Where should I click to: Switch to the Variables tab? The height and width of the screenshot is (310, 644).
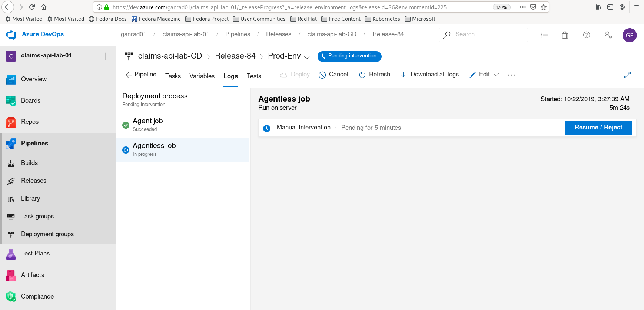pyautogui.click(x=202, y=76)
